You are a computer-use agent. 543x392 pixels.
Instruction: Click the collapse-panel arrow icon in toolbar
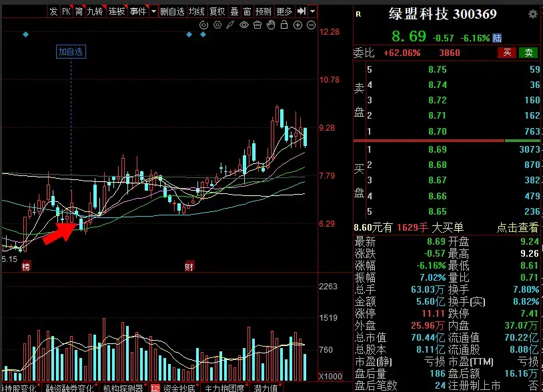pyautogui.click(x=302, y=11)
